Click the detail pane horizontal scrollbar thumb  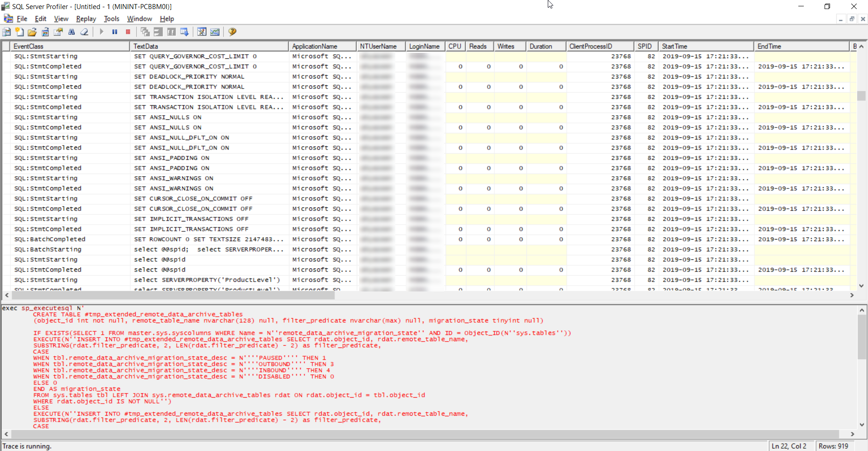click(x=425, y=434)
